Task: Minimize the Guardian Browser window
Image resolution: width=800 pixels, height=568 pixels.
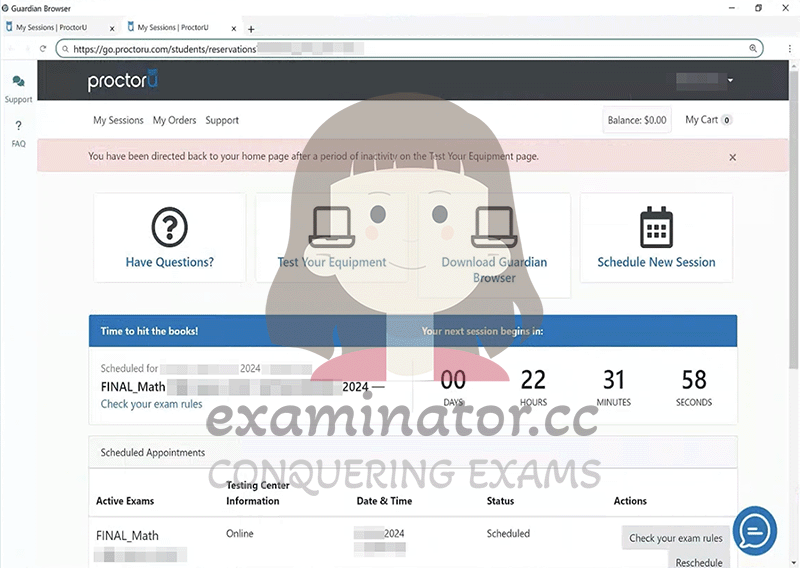Action: click(732, 8)
